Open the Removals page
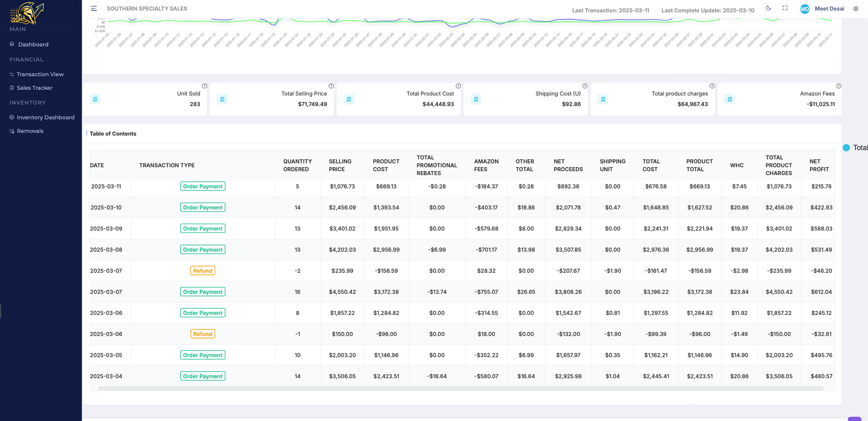This screenshot has width=868, height=421. coord(30,131)
